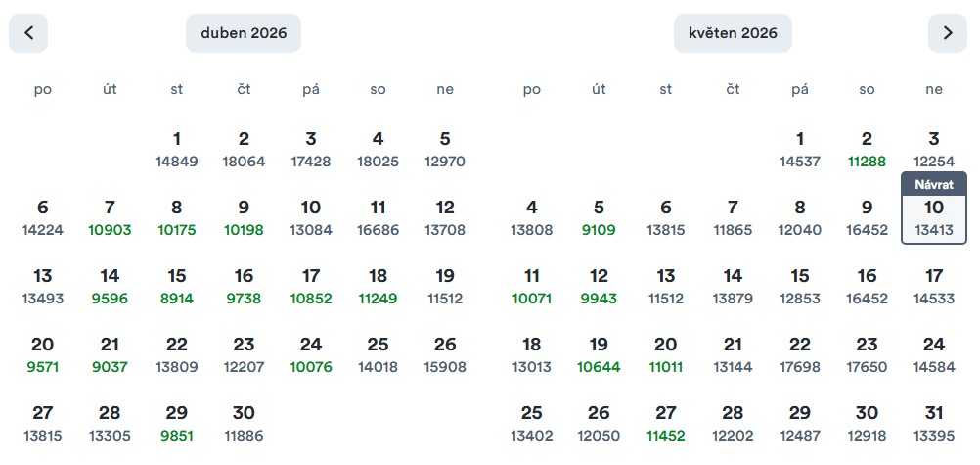Open the květen 2026 month selector
The height and width of the screenshot is (465, 980).
(x=733, y=33)
